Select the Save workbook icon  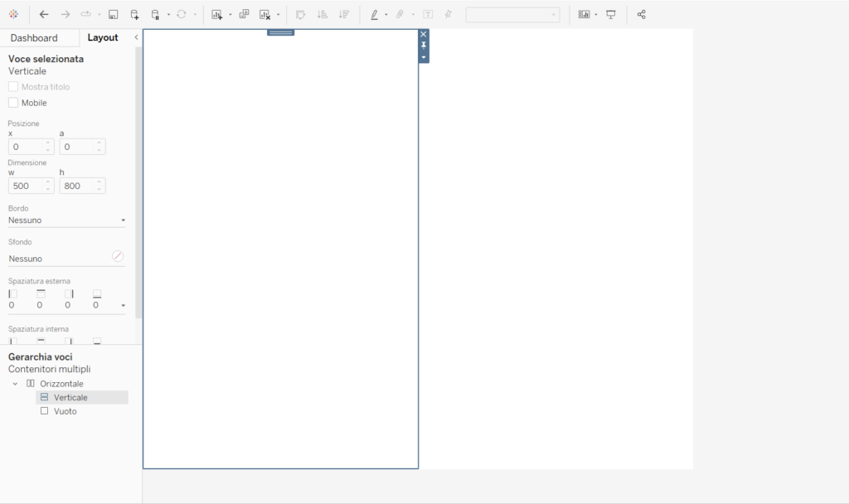click(113, 14)
